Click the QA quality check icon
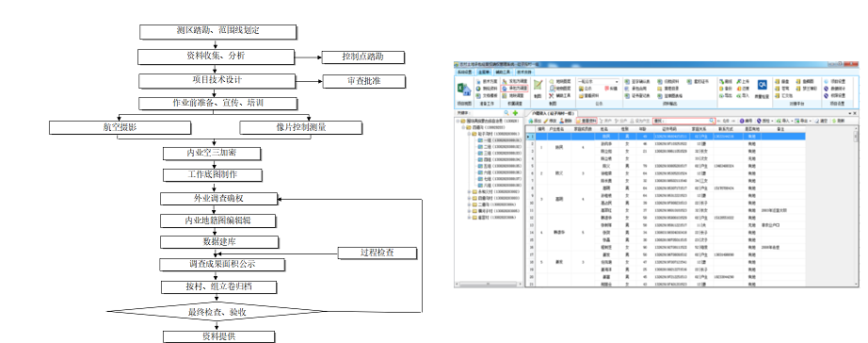 point(763,85)
